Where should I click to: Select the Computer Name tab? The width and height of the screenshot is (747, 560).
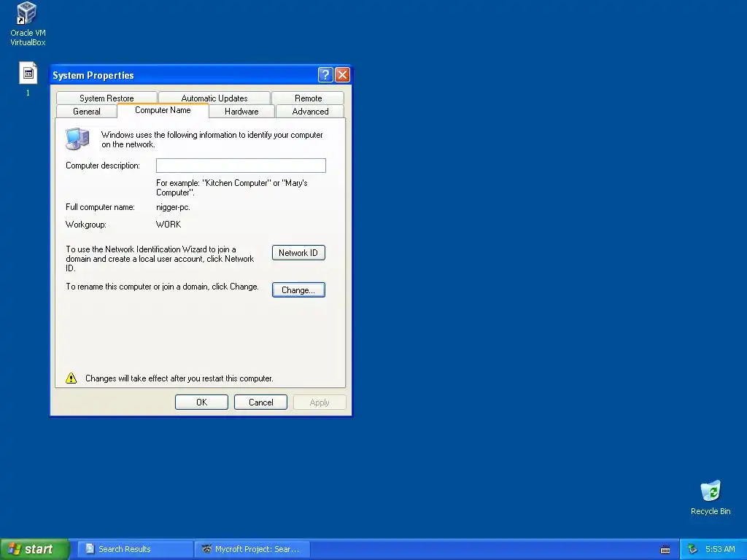tap(163, 111)
